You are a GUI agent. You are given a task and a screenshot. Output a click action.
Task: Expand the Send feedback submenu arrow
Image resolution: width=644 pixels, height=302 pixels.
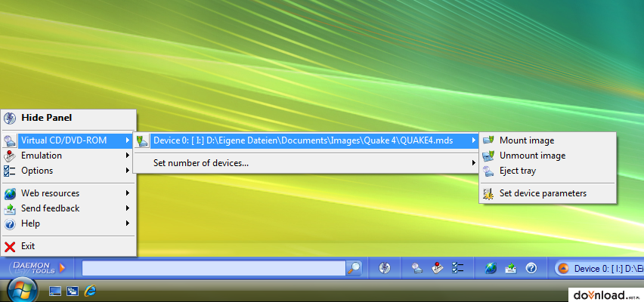coord(128,208)
